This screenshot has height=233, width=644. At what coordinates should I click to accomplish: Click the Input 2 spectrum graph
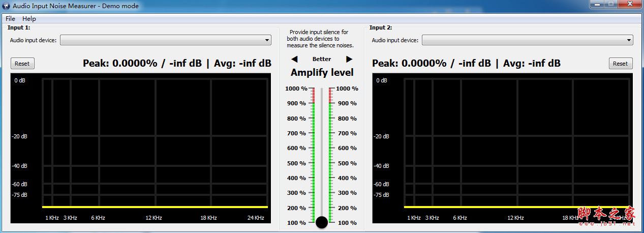coord(502,148)
